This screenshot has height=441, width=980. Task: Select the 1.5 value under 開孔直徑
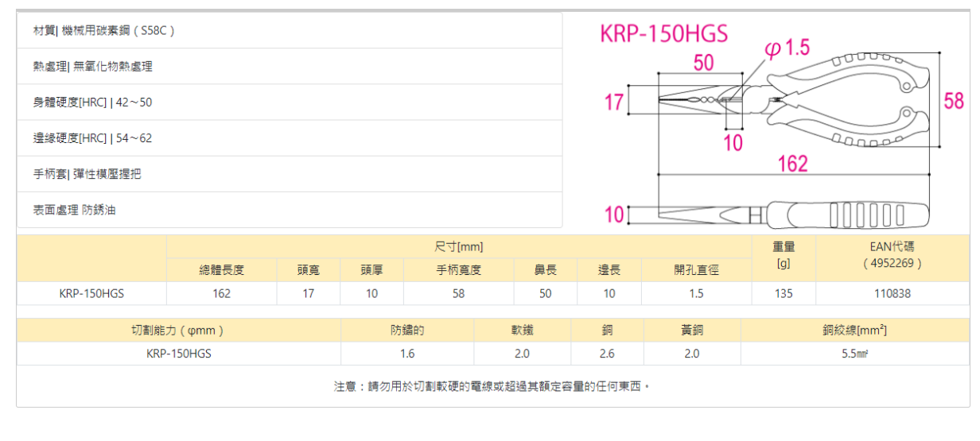pos(696,293)
